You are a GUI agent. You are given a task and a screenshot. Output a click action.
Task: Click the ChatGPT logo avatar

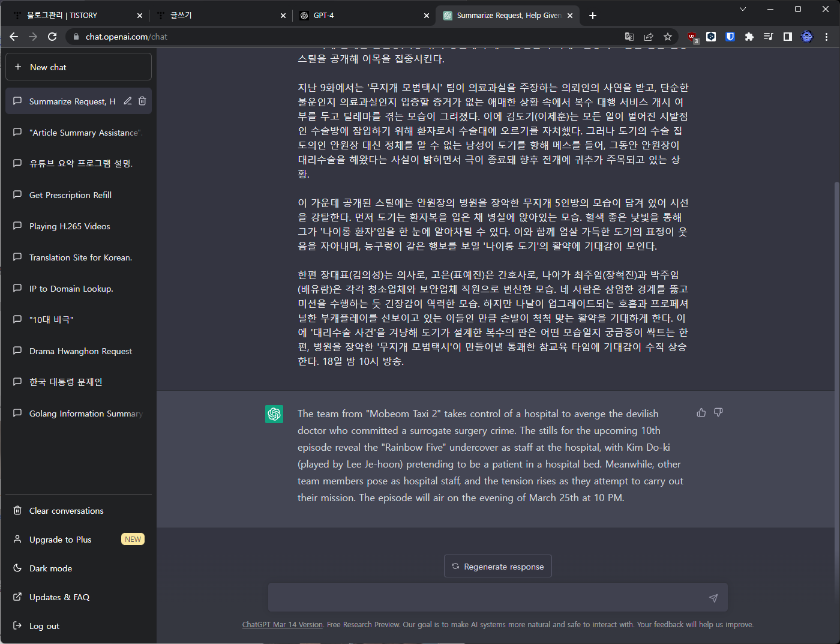click(274, 414)
